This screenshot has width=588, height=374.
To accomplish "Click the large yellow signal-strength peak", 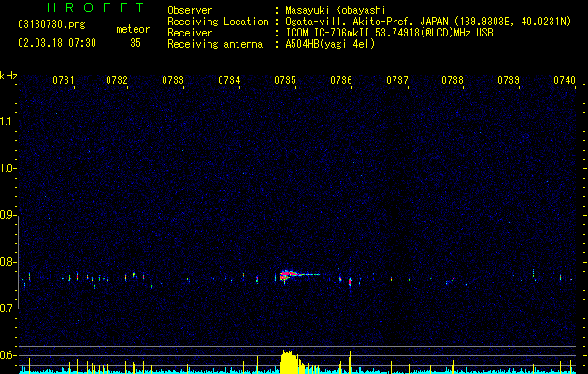I will [291, 362].
